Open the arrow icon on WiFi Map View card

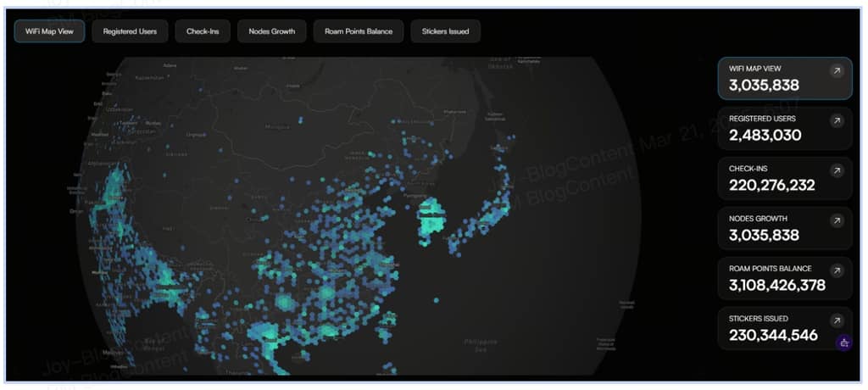[837, 71]
